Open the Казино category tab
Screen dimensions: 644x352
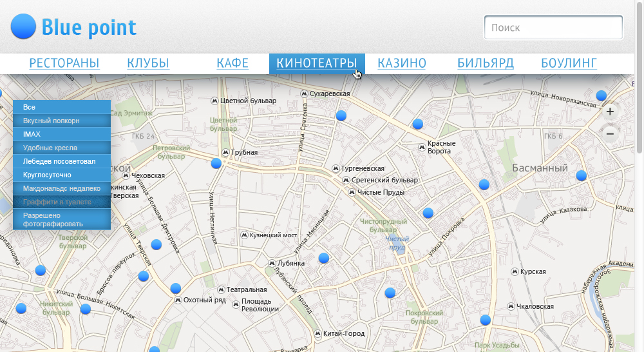(x=402, y=63)
